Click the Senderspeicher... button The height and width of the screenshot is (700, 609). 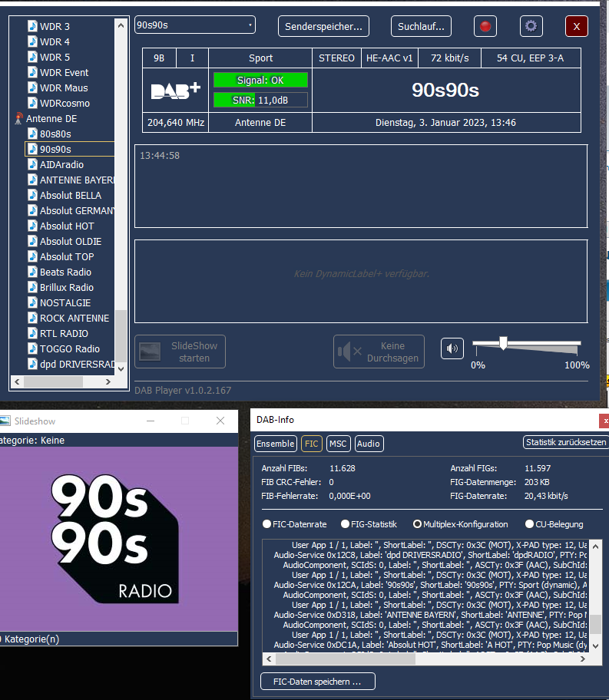click(323, 26)
